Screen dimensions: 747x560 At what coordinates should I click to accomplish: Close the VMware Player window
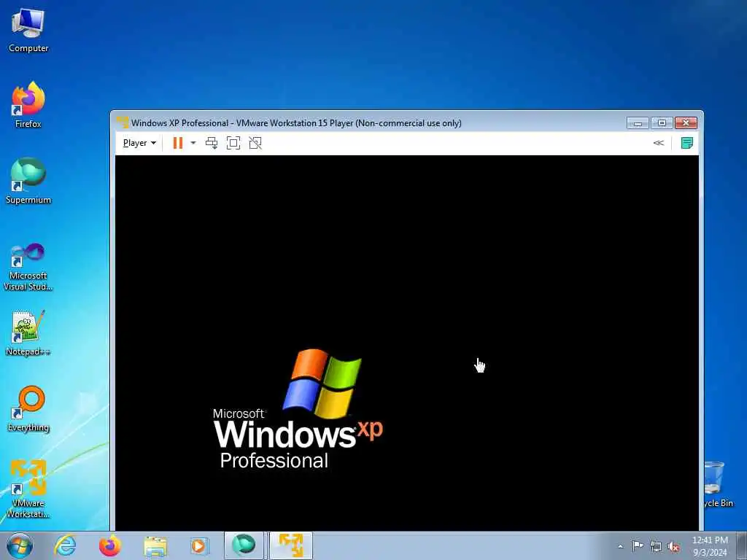[686, 122]
